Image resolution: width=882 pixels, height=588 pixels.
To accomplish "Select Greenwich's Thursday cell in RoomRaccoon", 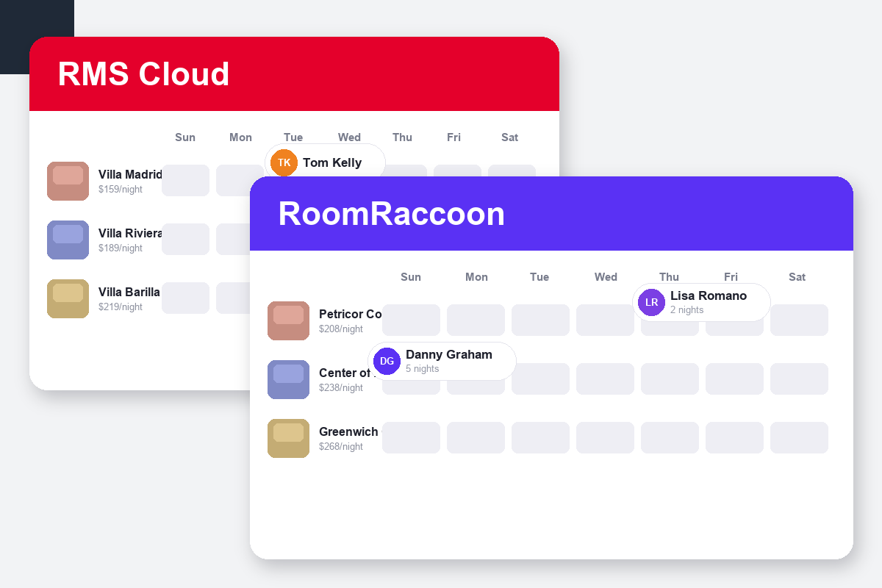I will (x=670, y=438).
